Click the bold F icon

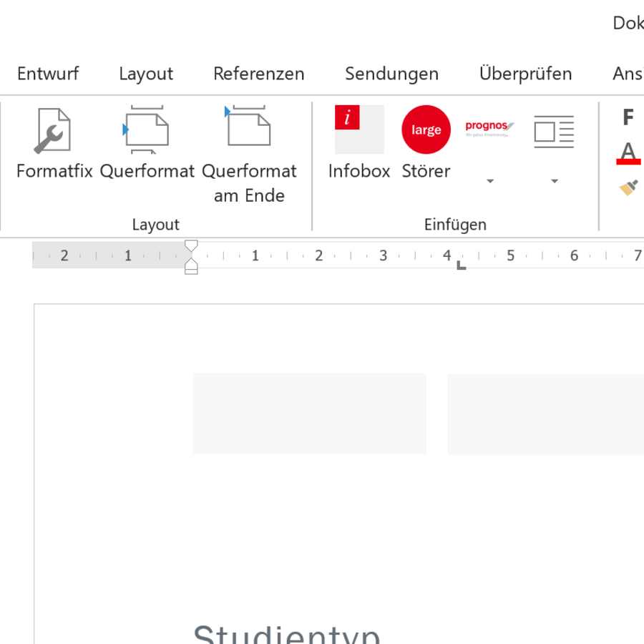(x=628, y=117)
